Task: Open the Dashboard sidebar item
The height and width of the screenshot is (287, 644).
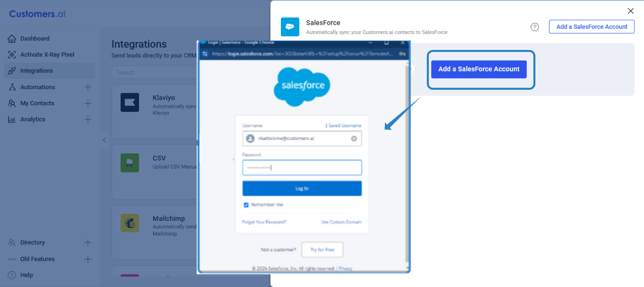Action: click(35, 38)
